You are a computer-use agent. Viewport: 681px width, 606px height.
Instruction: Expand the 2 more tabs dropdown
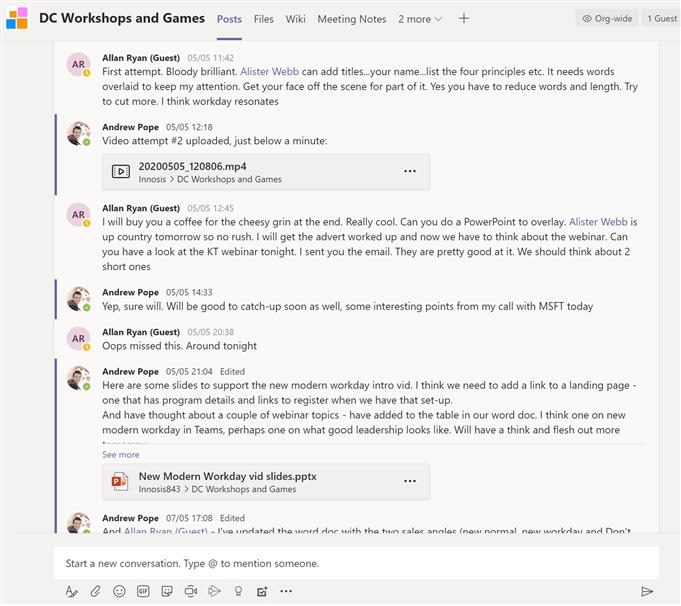420,19
